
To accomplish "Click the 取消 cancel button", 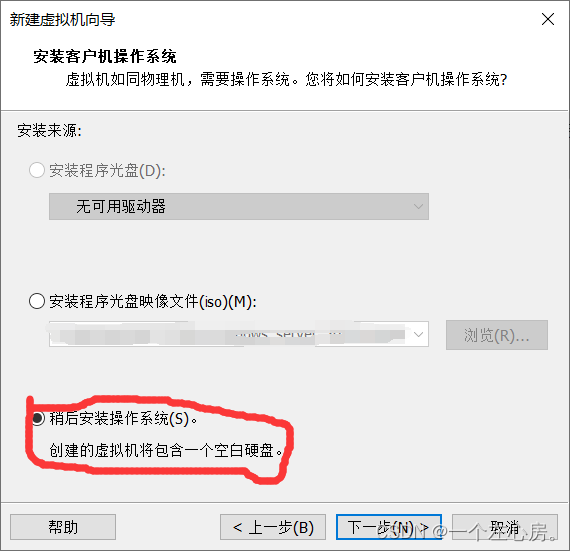I will click(x=505, y=527).
